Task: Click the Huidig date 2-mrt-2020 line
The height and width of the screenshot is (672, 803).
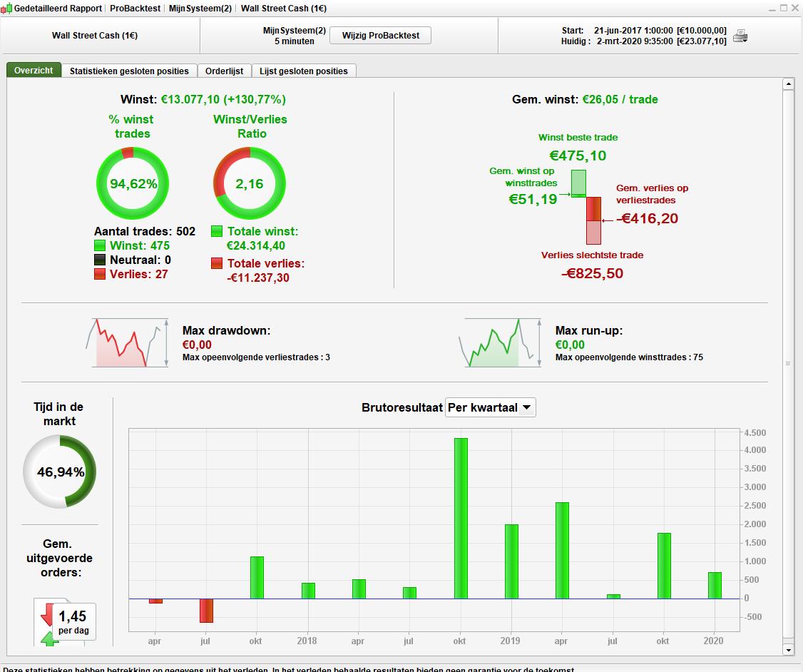Action: tap(644, 41)
